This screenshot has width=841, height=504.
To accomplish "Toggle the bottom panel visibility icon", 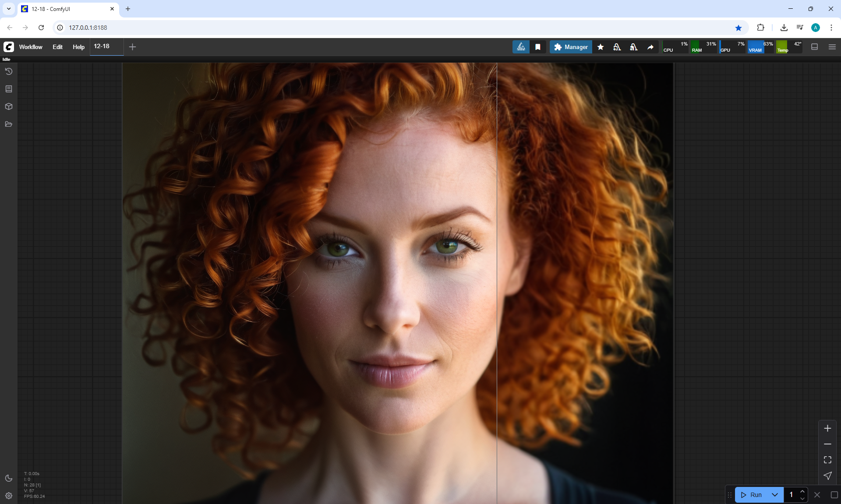I will point(814,47).
